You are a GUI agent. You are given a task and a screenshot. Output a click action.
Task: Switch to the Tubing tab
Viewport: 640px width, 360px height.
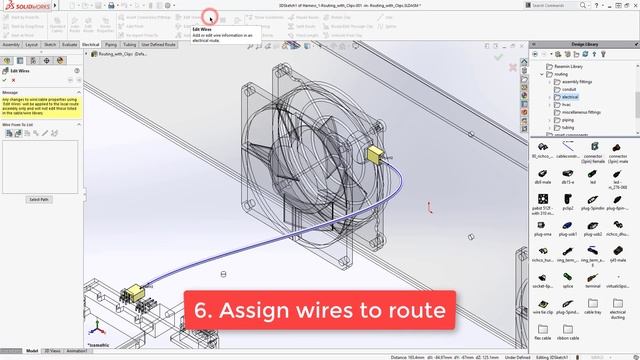point(129,44)
